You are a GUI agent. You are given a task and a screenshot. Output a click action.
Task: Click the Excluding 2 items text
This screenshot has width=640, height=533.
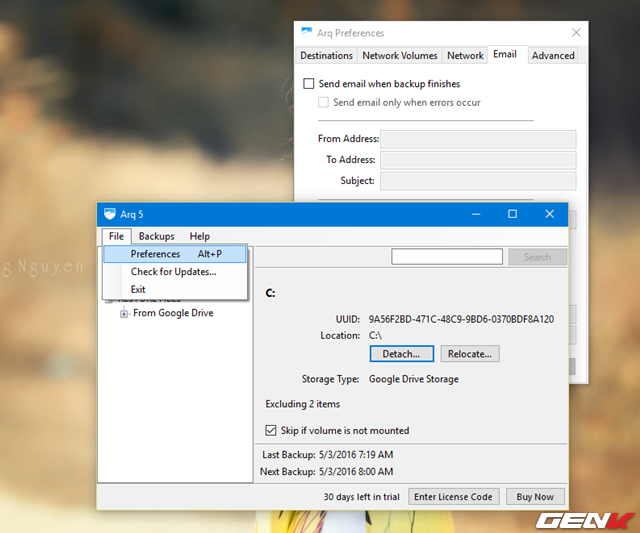(x=302, y=404)
